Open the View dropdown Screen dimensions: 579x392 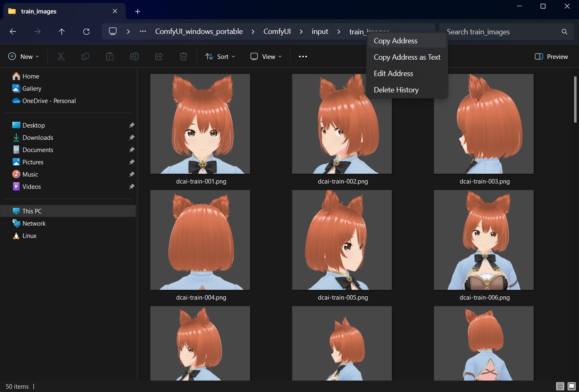(266, 56)
